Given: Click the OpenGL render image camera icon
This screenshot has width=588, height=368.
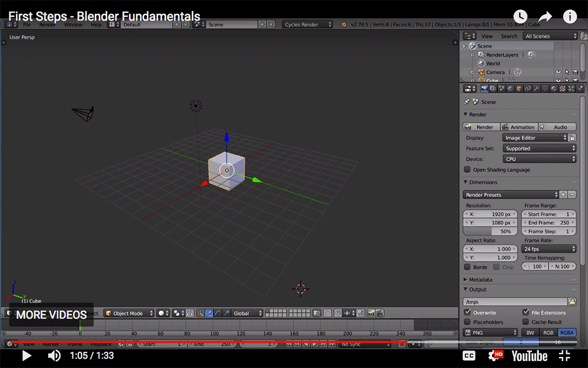Looking at the screenshot, I should 371,313.
